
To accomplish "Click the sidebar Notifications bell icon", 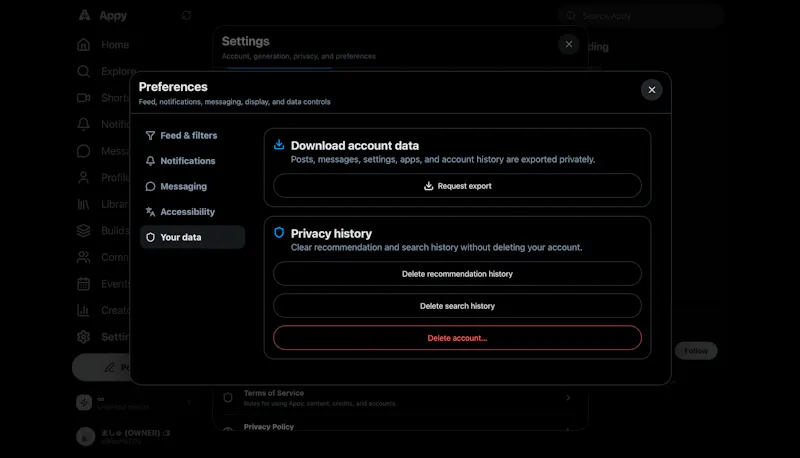I will [84, 124].
